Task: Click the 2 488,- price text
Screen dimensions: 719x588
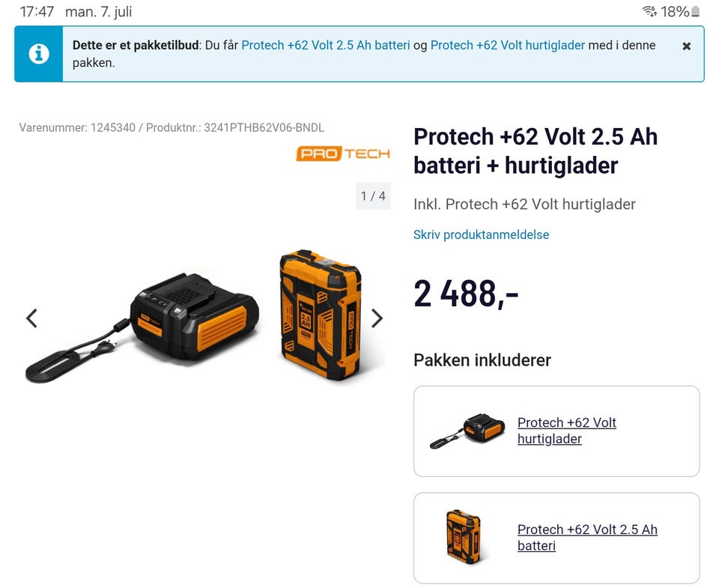Action: click(x=466, y=294)
